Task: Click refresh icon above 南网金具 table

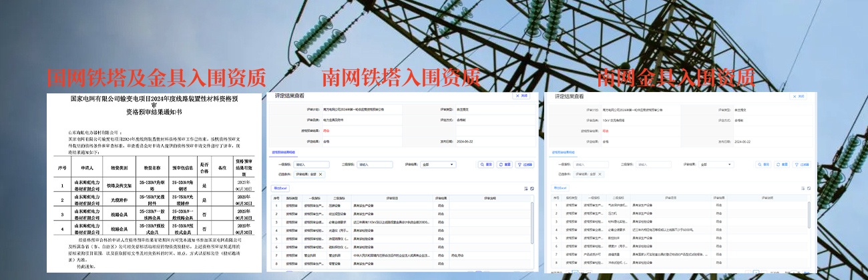Action: (808, 189)
